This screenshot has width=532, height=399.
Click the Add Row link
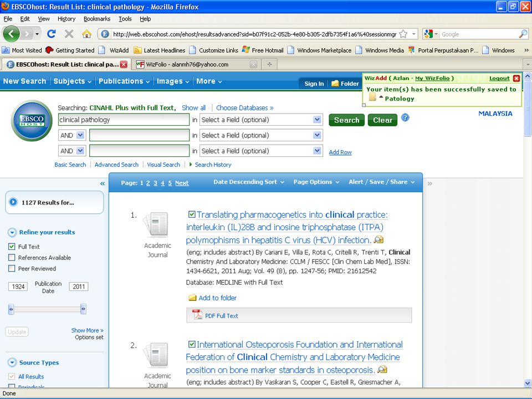point(340,152)
